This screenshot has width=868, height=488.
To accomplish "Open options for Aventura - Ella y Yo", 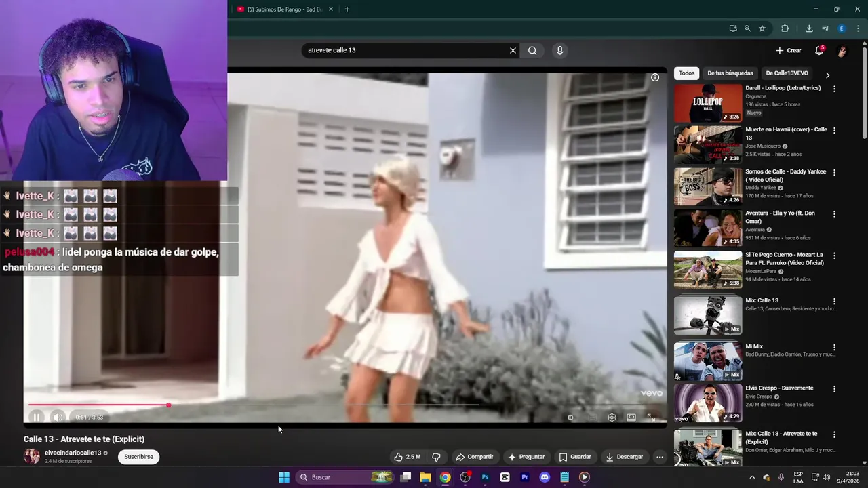I will point(834,214).
